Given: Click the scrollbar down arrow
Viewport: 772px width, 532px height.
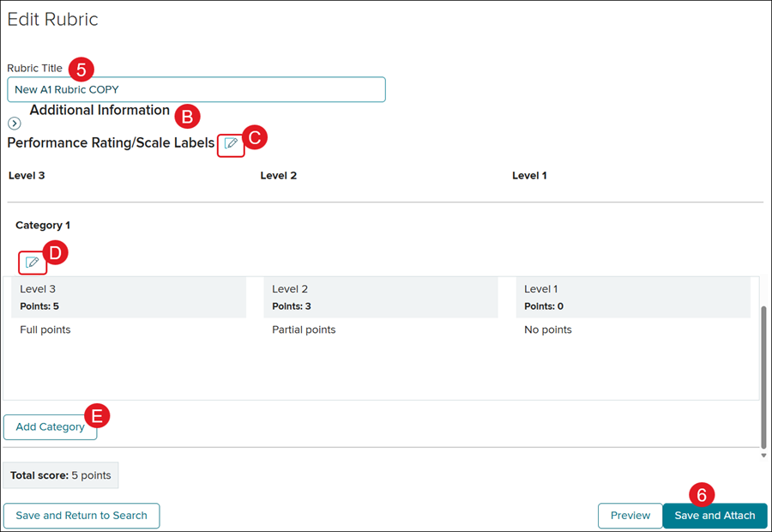Looking at the screenshot, I should tap(763, 456).
